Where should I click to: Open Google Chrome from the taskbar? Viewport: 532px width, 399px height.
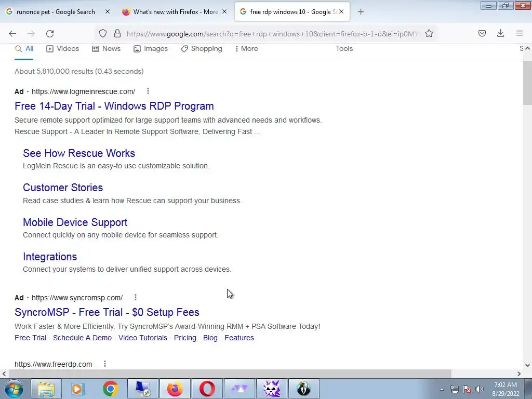tap(111, 389)
